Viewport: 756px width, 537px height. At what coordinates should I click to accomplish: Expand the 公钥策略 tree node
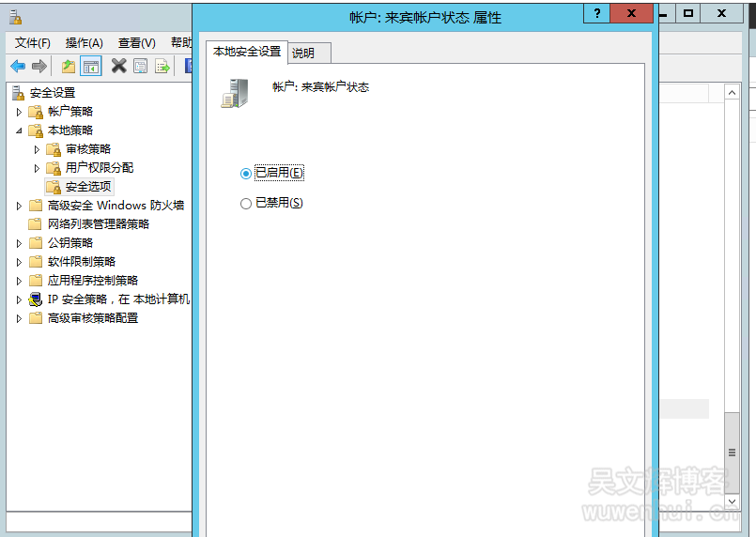click(19, 243)
